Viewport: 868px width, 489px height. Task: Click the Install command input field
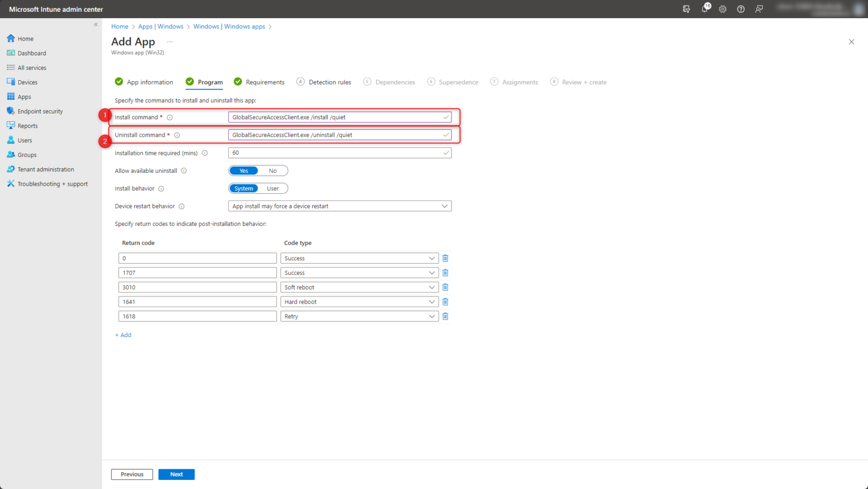point(339,116)
